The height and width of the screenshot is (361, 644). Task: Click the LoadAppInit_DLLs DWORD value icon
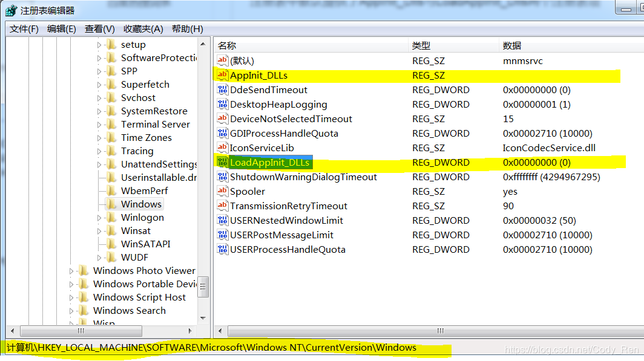[222, 163]
